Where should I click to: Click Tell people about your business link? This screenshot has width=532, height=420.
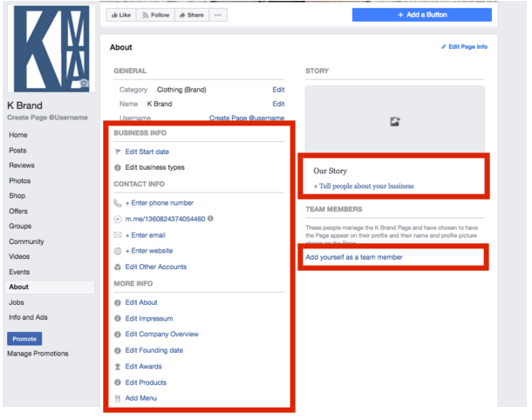pos(364,186)
